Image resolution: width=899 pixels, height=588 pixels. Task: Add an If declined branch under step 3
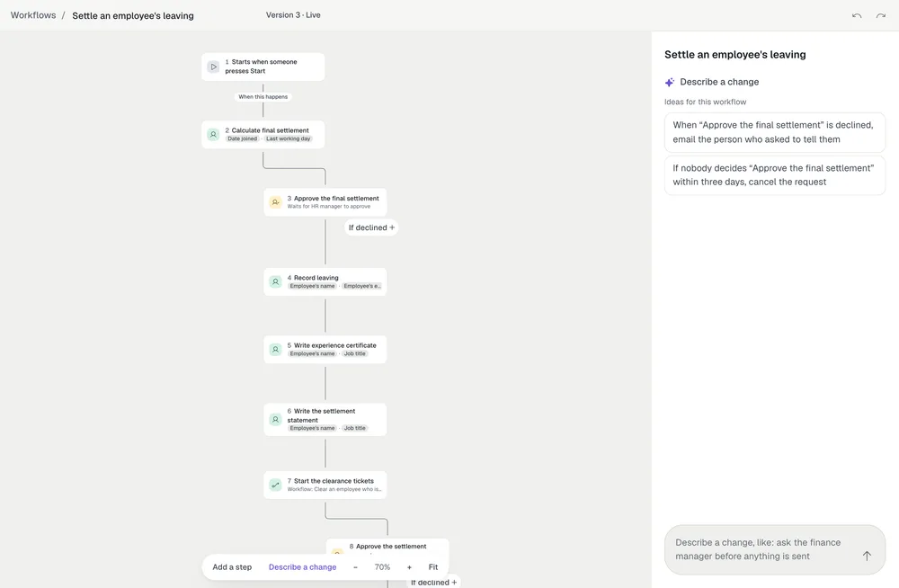tap(371, 227)
